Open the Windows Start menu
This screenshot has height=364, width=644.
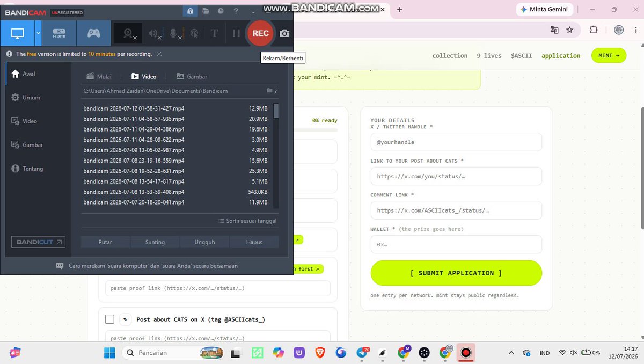tap(109, 353)
